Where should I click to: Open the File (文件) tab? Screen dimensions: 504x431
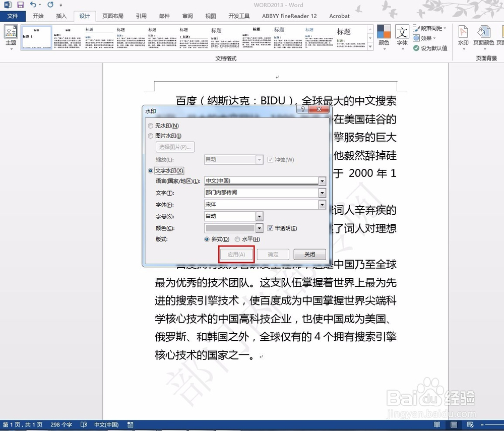pos(13,16)
